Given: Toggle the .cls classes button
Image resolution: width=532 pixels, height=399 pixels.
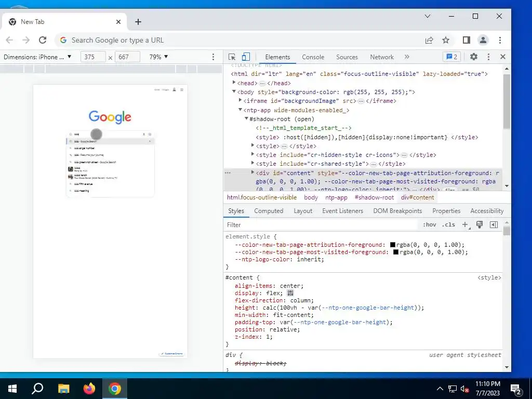Looking at the screenshot, I should pyautogui.click(x=448, y=224).
